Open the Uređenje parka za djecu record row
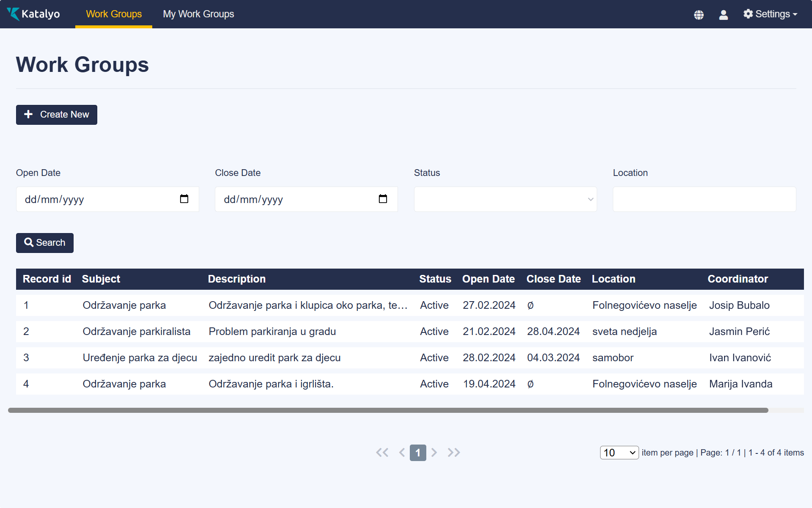This screenshot has width=812, height=508. 140,358
